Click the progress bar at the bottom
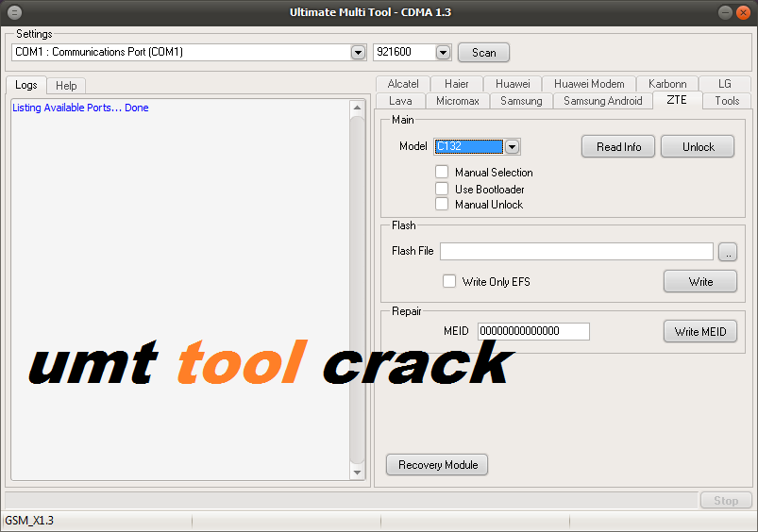Viewport: 758px width, 532px height. [351, 501]
